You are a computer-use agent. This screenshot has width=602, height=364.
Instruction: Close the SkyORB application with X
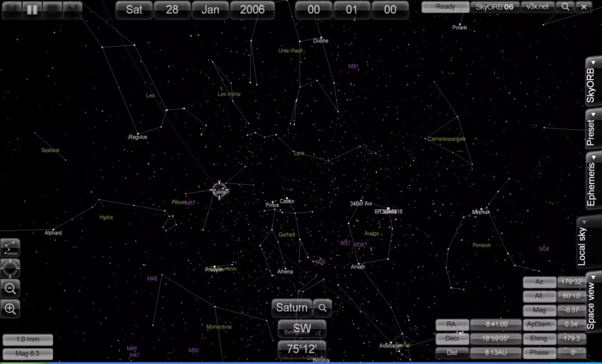pyautogui.click(x=584, y=7)
